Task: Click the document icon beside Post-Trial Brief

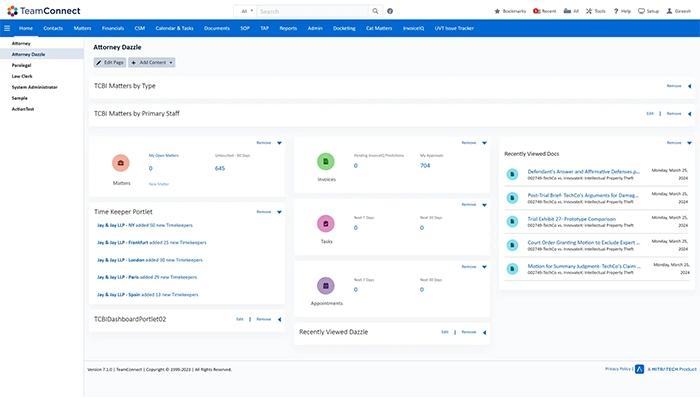Action: pos(512,198)
